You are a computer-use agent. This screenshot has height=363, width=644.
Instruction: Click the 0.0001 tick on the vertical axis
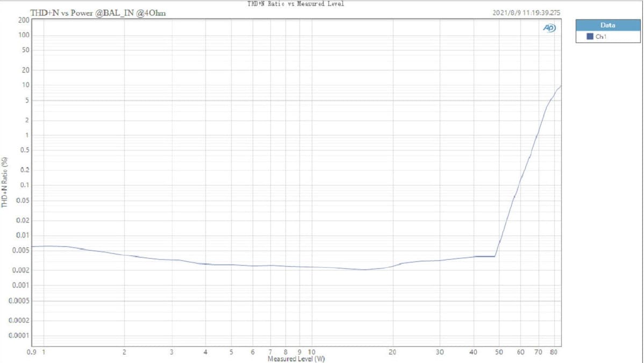tap(20, 336)
